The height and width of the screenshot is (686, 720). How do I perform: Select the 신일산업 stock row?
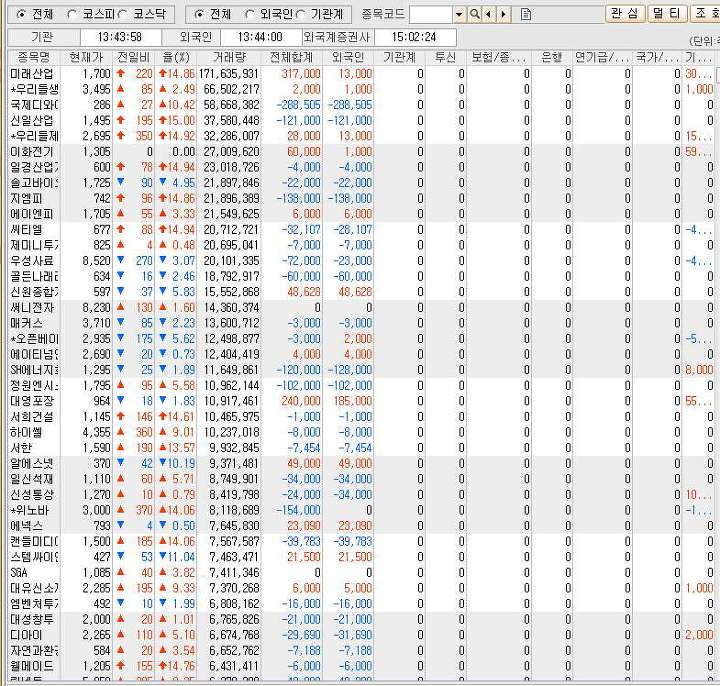pos(361,121)
